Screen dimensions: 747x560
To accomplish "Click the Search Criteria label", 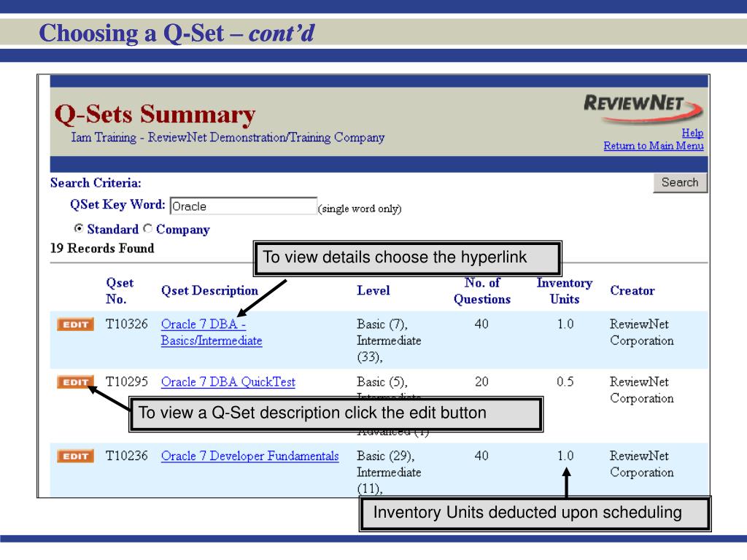I will pyautogui.click(x=96, y=183).
